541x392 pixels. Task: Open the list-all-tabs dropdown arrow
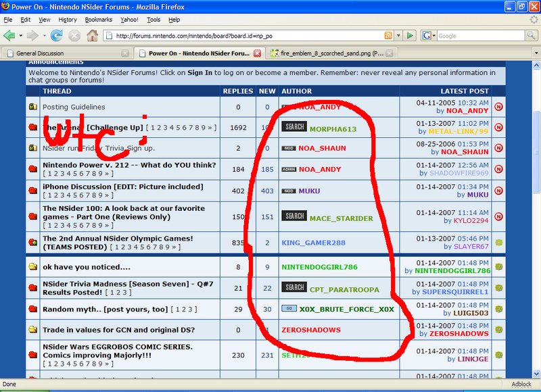pos(536,53)
